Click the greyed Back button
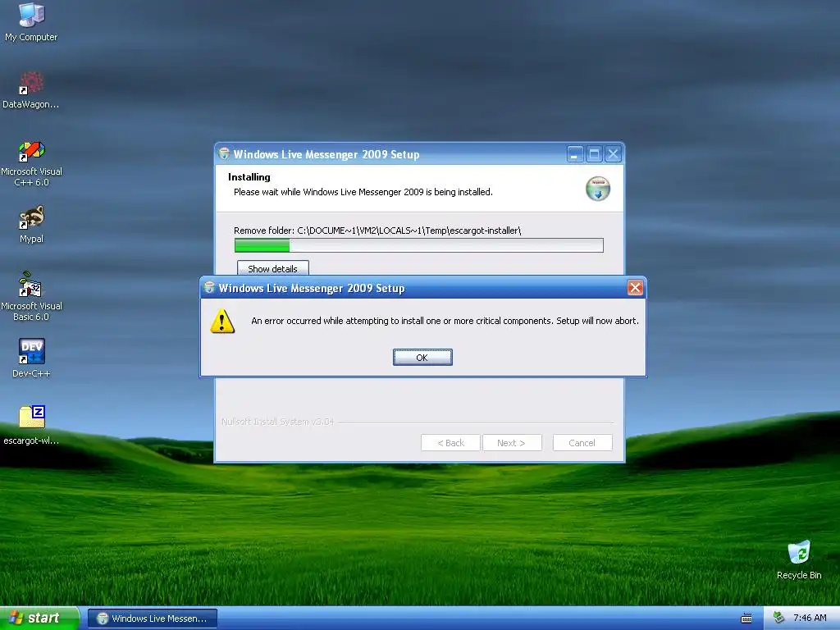This screenshot has width=840, height=630. [x=450, y=442]
